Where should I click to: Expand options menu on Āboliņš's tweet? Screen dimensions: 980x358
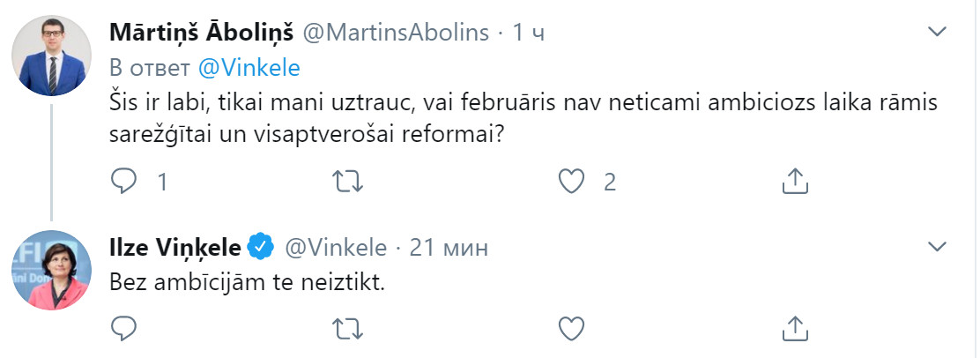click(937, 32)
